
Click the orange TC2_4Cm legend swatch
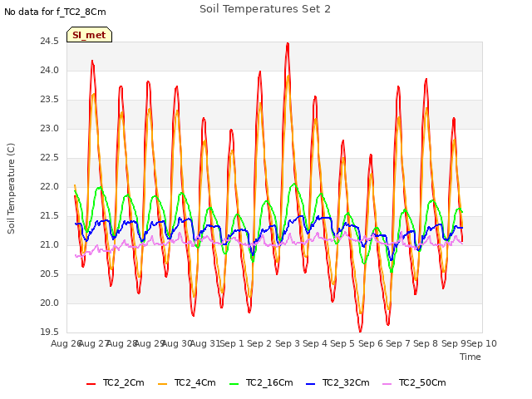(x=163, y=384)
